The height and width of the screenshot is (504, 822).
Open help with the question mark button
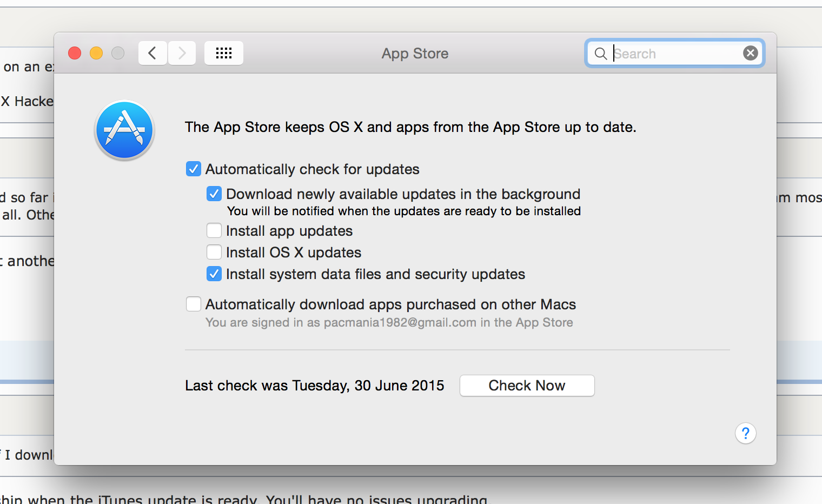point(746,433)
